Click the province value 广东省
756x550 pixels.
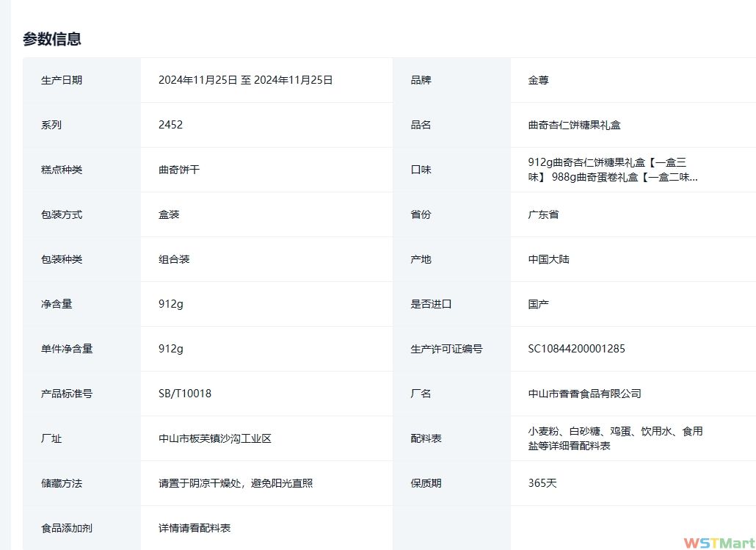tap(543, 214)
